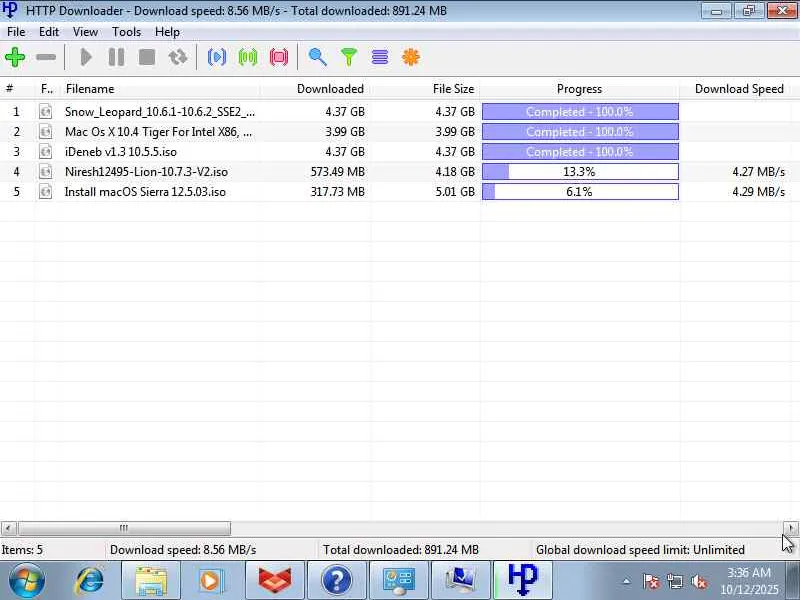Launch Internet Explorer from the taskbar
The height and width of the screenshot is (600, 800).
90,580
